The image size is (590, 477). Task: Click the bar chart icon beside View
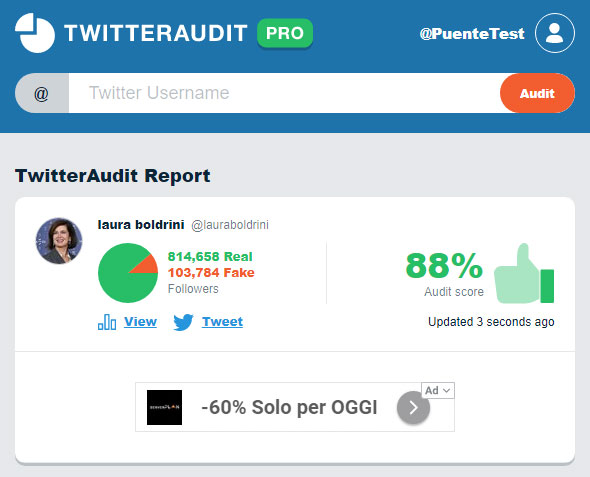click(x=107, y=322)
